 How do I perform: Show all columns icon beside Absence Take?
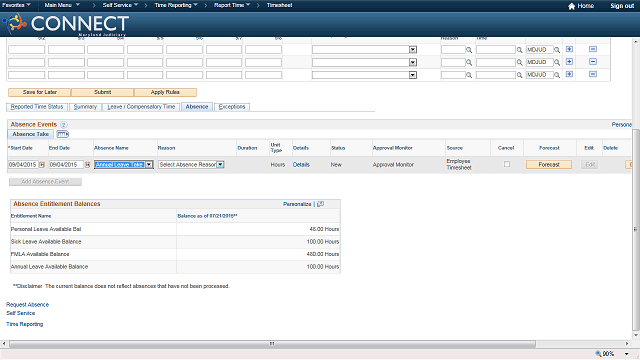pyautogui.click(x=62, y=134)
